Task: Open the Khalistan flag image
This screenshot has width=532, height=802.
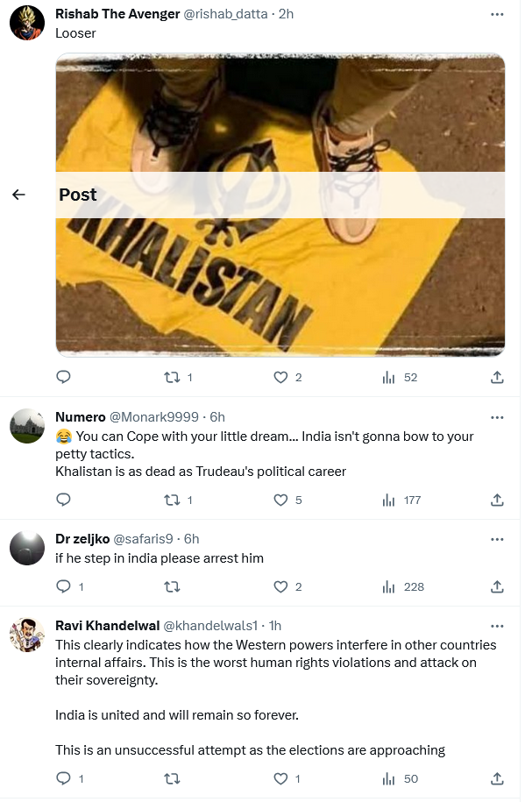Action: click(280, 204)
